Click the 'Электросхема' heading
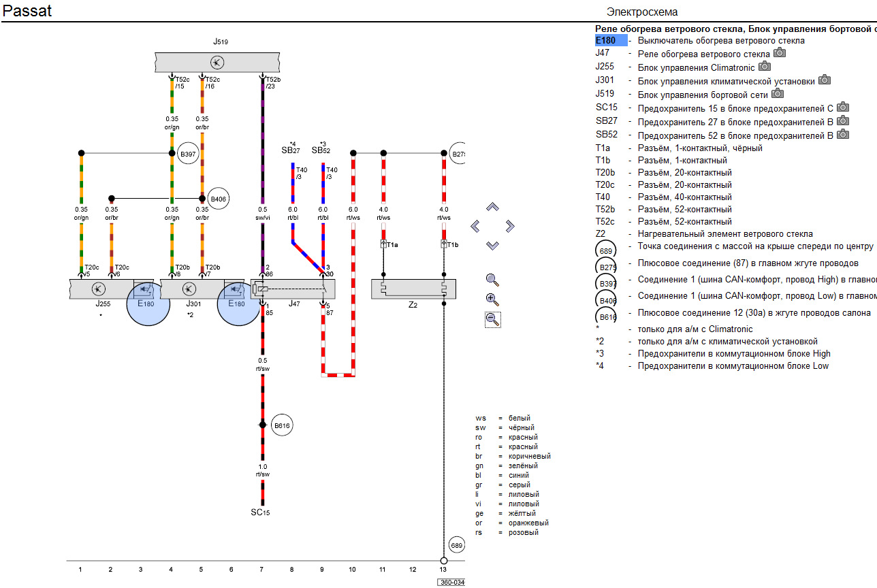This screenshot has height=588, width=877. pos(642,12)
